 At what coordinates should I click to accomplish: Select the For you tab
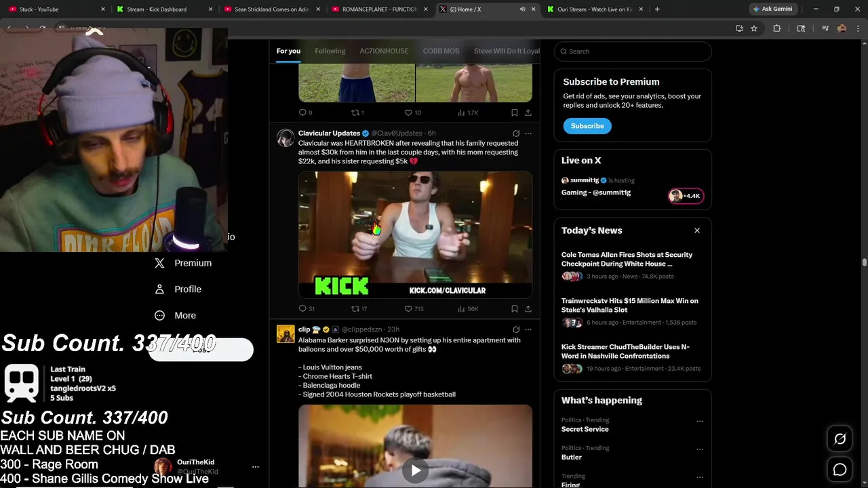click(288, 51)
